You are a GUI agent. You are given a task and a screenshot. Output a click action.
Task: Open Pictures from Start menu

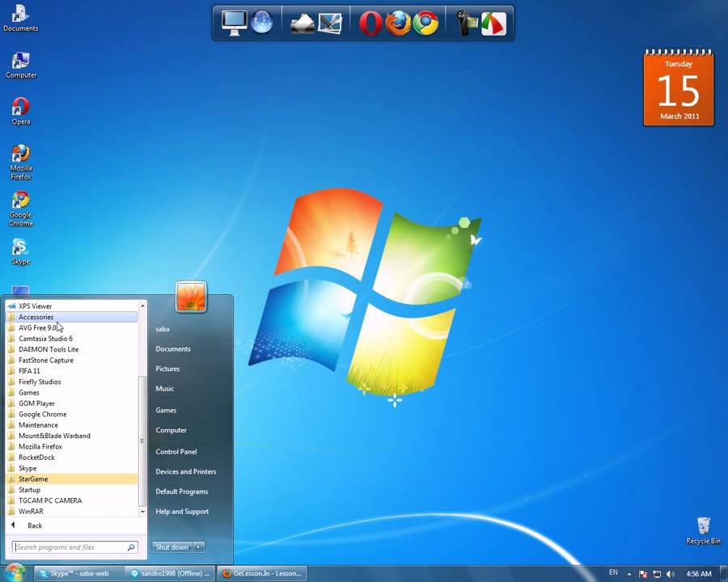tap(167, 369)
